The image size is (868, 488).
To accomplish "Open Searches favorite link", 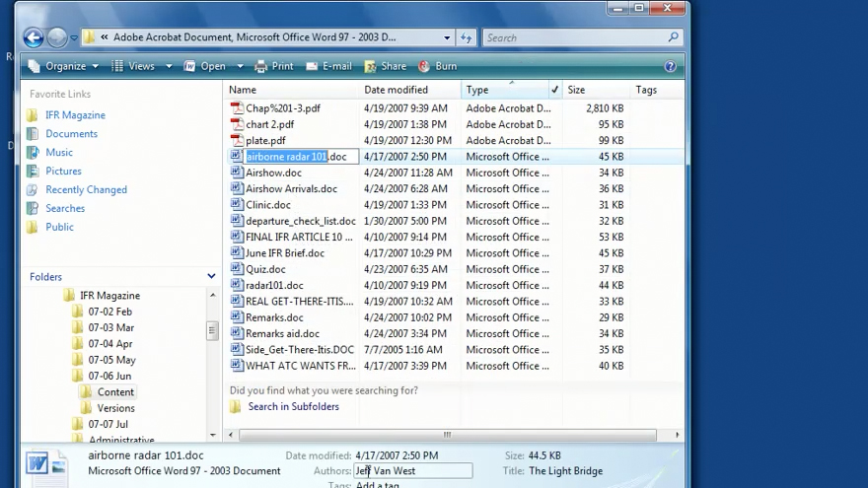I will coord(65,208).
